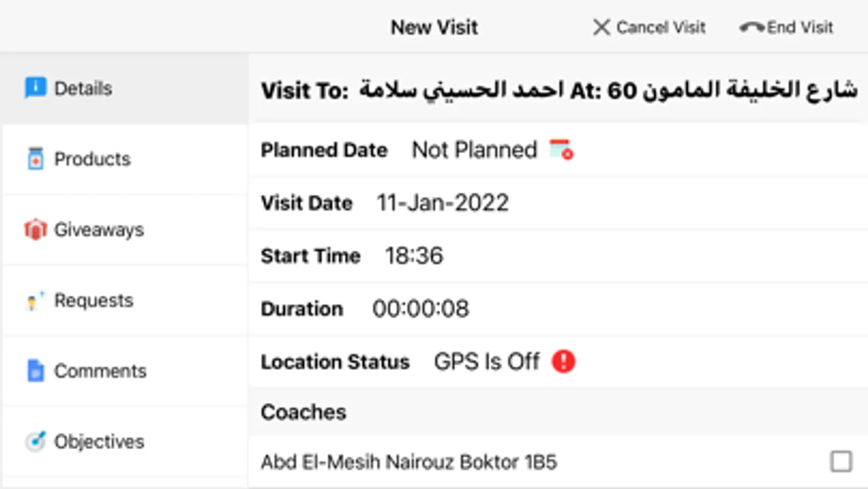Click the Objectives target icon
The width and height of the screenshot is (868, 489).
tap(35, 441)
